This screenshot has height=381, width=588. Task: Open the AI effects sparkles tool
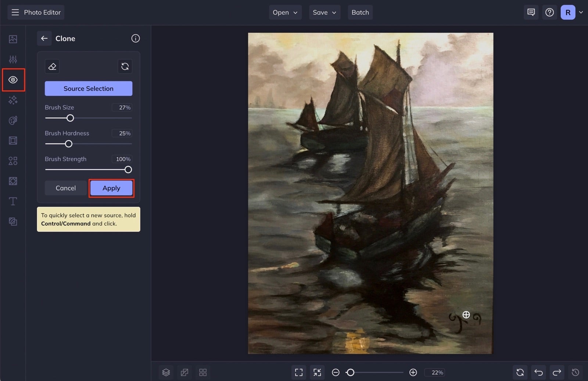(13, 100)
